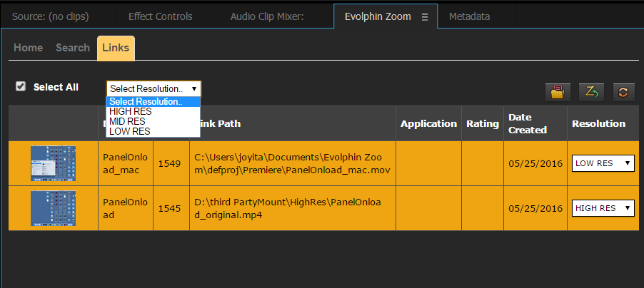Viewport: 644px width, 288px height.
Task: Click the Rating column header
Action: tap(483, 123)
